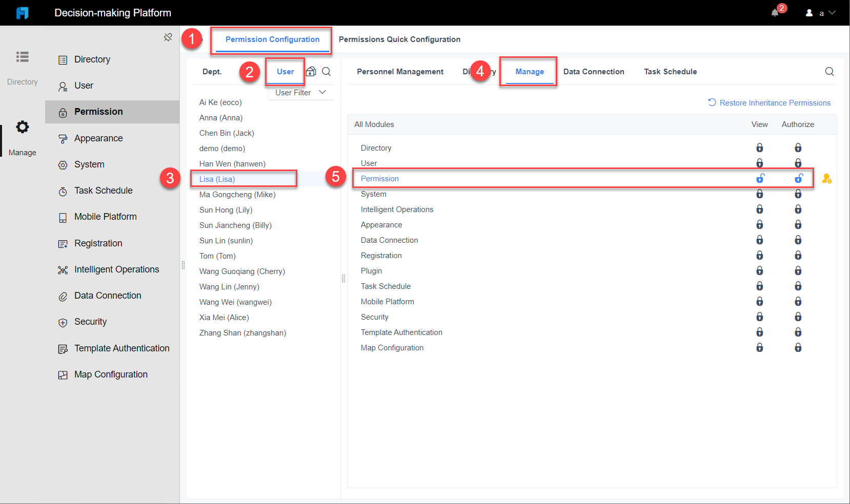Viewport: 850px width, 504px height.
Task: Lock the unlocked View permission on Permission row
Action: point(760,178)
